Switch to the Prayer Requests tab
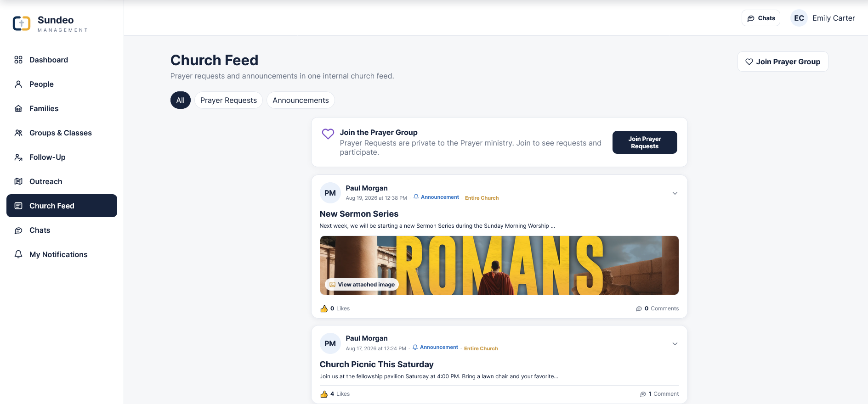 (x=228, y=100)
